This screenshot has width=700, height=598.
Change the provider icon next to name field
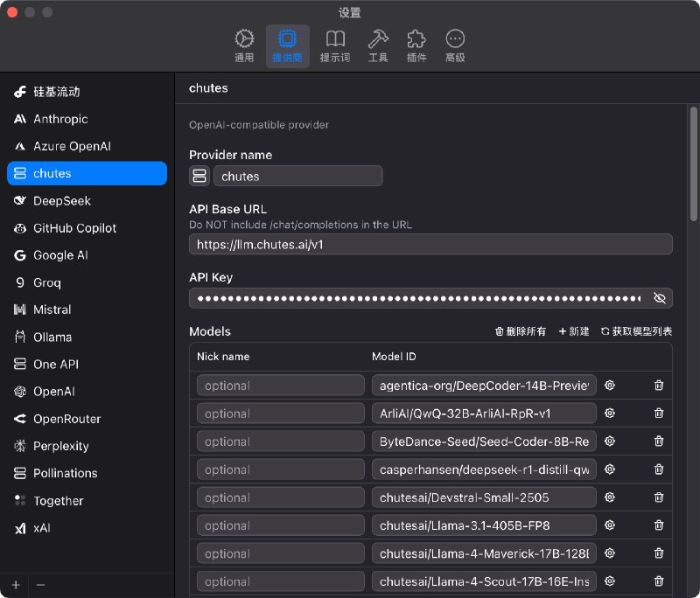coord(199,176)
